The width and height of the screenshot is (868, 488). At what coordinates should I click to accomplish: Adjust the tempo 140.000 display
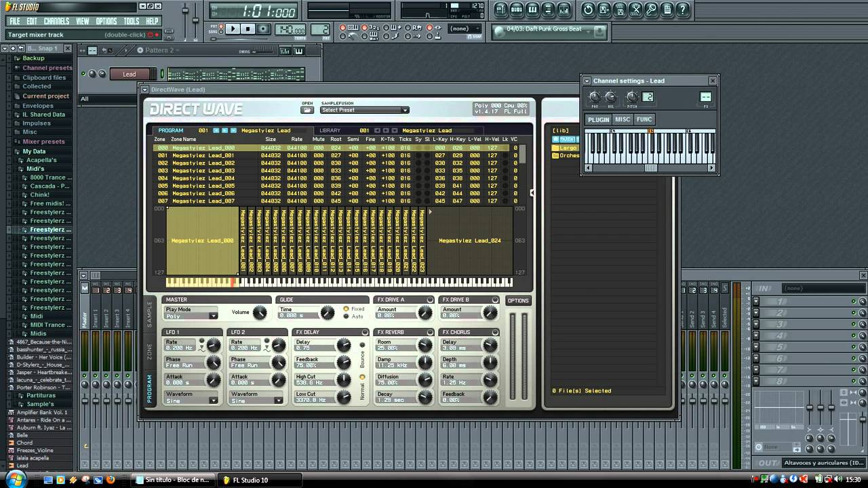tap(292, 29)
